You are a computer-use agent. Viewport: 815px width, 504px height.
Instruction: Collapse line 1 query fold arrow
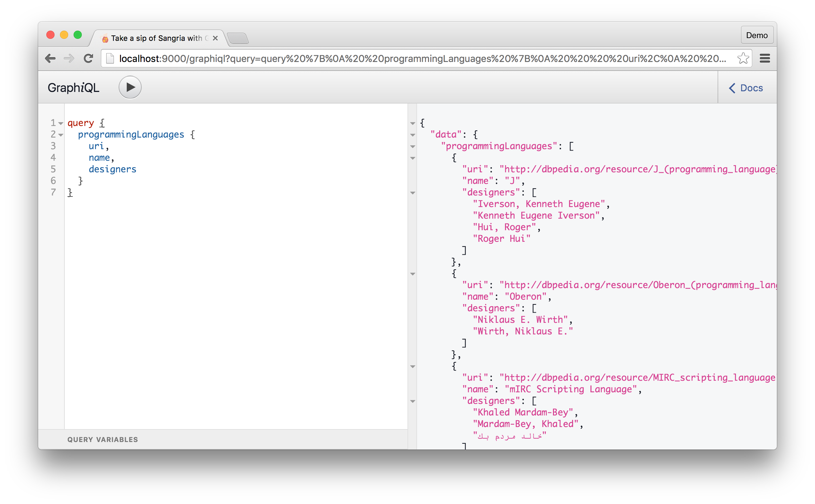(x=61, y=123)
